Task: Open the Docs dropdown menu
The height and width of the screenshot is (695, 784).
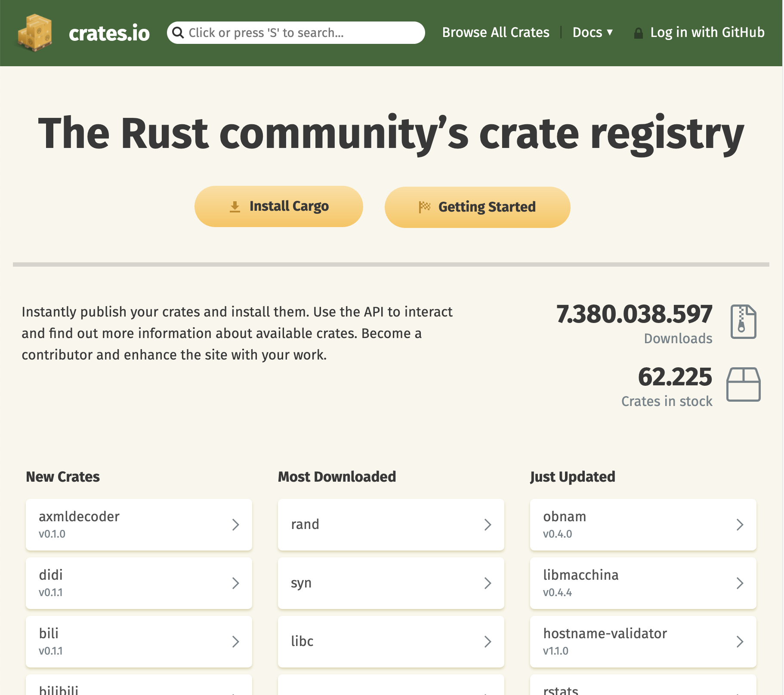Action: (593, 33)
